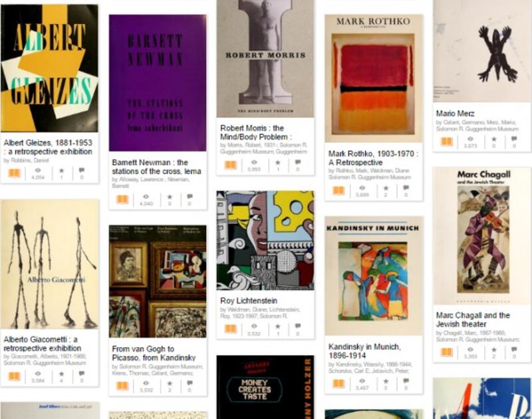Select the purple Barnett Newman cover

158,82
